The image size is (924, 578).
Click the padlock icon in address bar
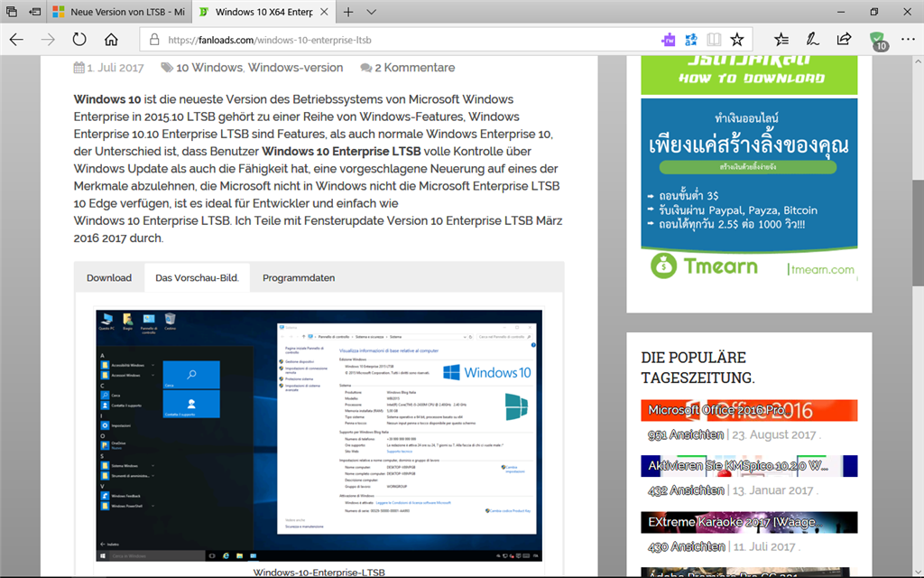coord(154,40)
